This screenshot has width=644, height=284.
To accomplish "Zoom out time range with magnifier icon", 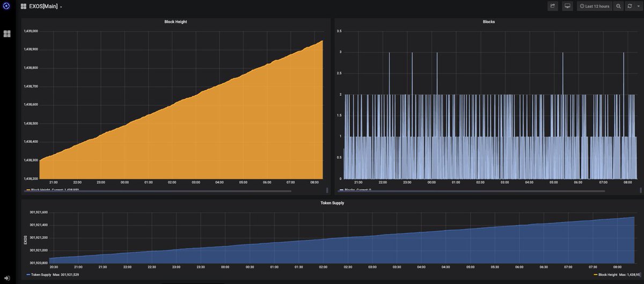I will [618, 6].
